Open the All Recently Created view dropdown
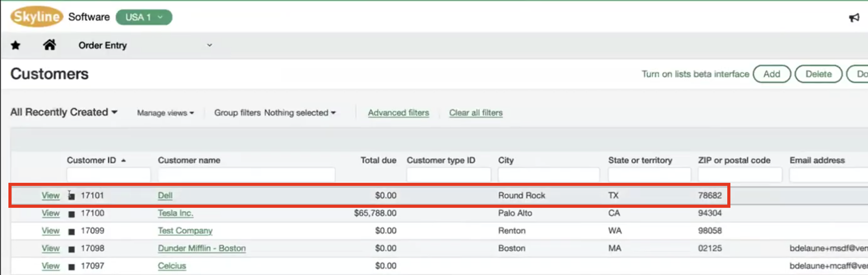The height and width of the screenshot is (275, 868). pos(64,112)
